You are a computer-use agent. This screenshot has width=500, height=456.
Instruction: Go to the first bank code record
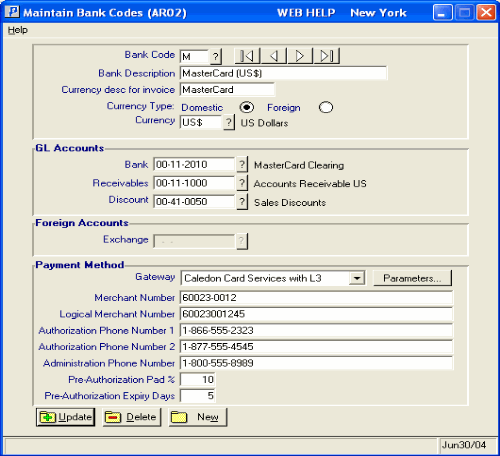coord(247,56)
